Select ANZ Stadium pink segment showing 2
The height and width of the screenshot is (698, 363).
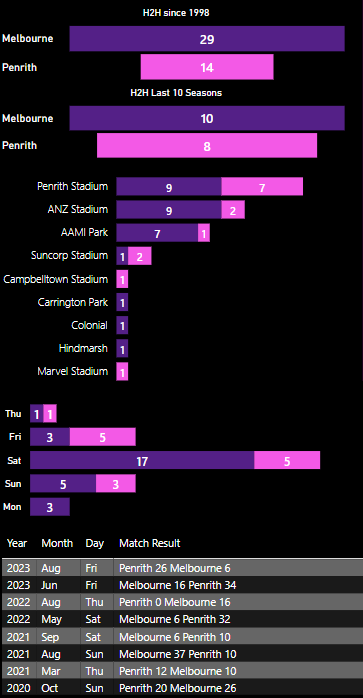pos(233,210)
